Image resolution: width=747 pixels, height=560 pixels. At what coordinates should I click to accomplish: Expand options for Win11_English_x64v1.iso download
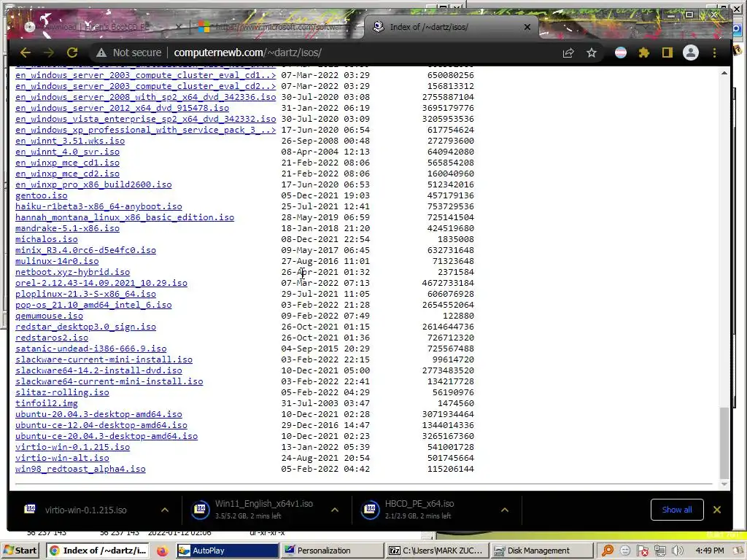(x=335, y=510)
